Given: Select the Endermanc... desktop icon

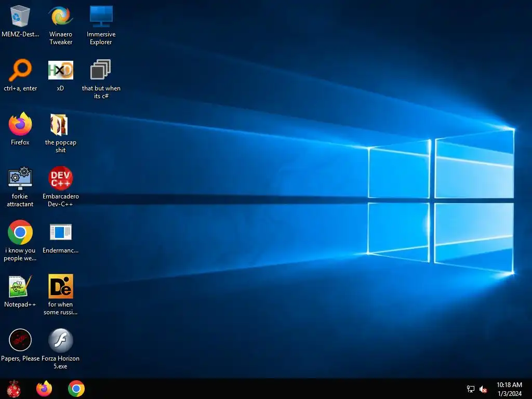Looking at the screenshot, I should click(60, 232).
